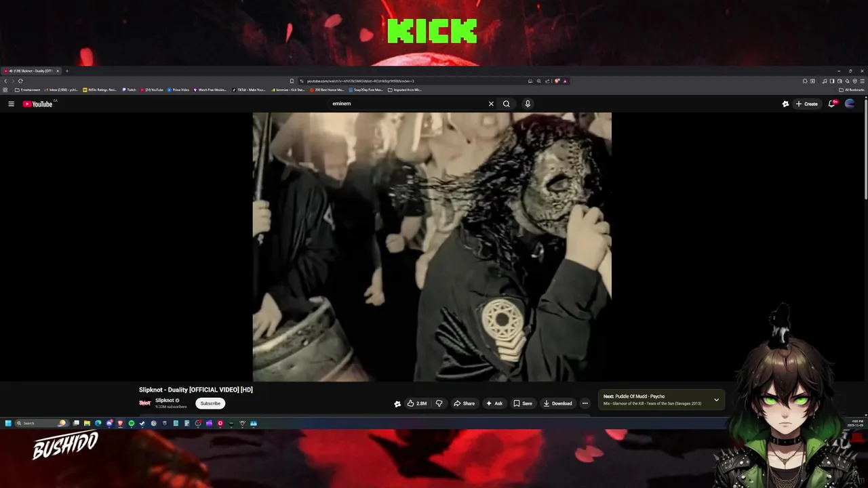Open File Explorer from the taskbar

(87, 423)
